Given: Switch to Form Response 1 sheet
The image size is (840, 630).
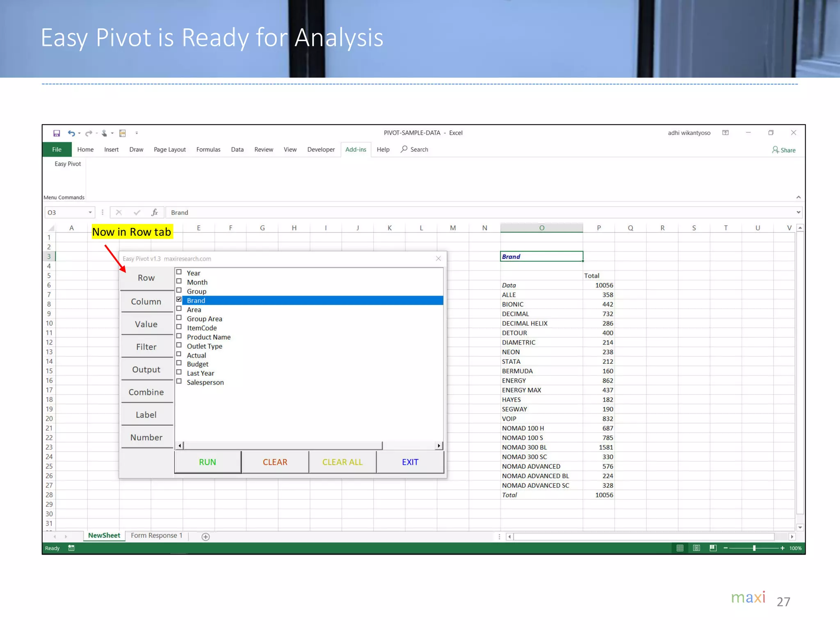Looking at the screenshot, I should [x=157, y=536].
